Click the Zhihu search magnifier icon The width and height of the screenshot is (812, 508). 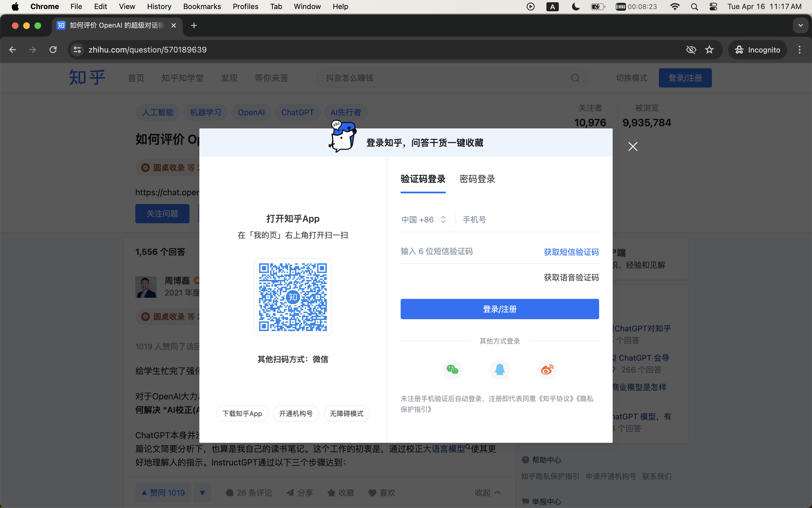575,78
